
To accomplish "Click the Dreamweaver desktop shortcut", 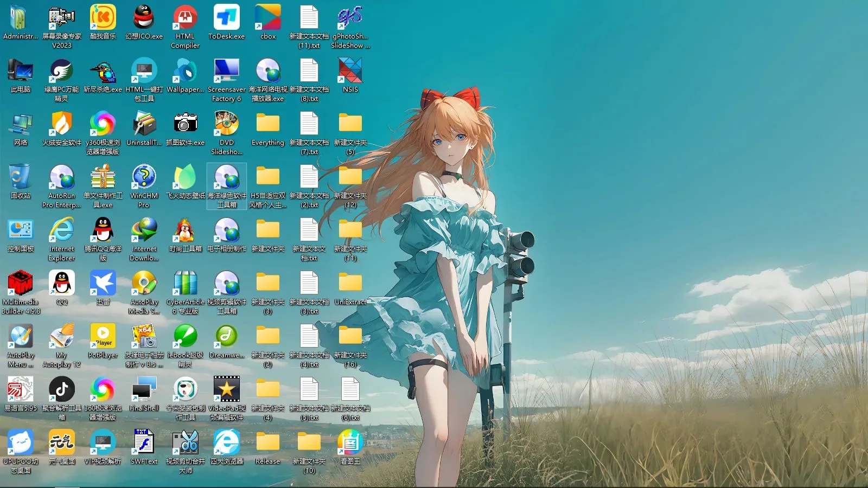I will [x=227, y=336].
